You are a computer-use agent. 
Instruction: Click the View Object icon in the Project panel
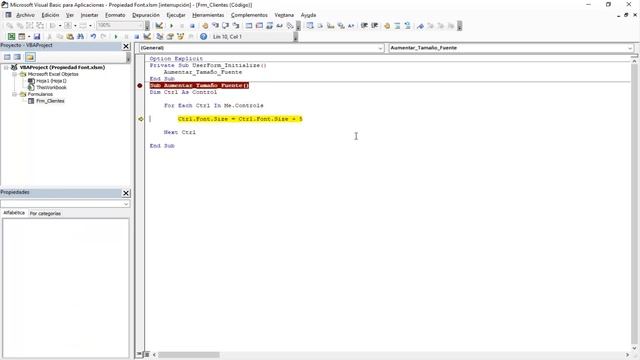[17, 57]
